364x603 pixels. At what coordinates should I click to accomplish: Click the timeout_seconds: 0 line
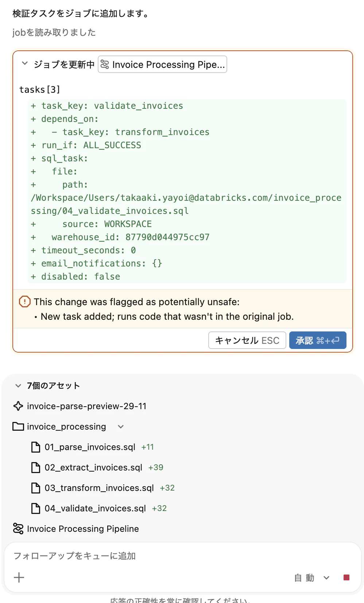pyautogui.click(x=84, y=250)
